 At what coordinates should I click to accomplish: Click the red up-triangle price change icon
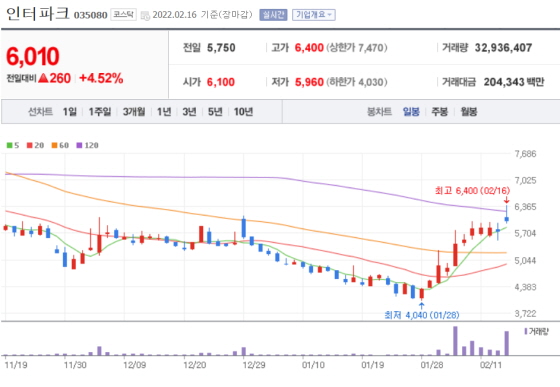pyautogui.click(x=43, y=78)
